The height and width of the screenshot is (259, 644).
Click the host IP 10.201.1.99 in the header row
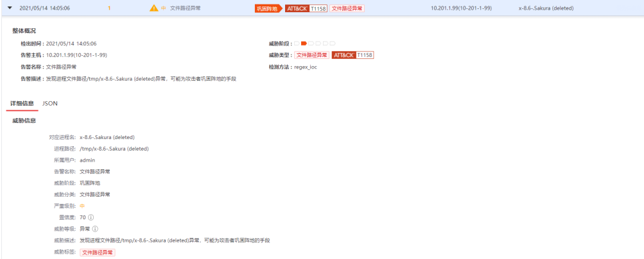(x=462, y=8)
